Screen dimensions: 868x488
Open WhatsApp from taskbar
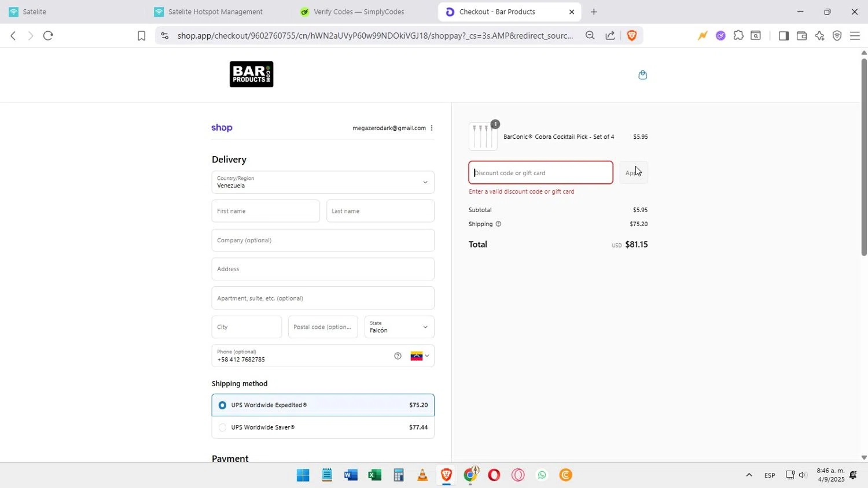point(542,475)
